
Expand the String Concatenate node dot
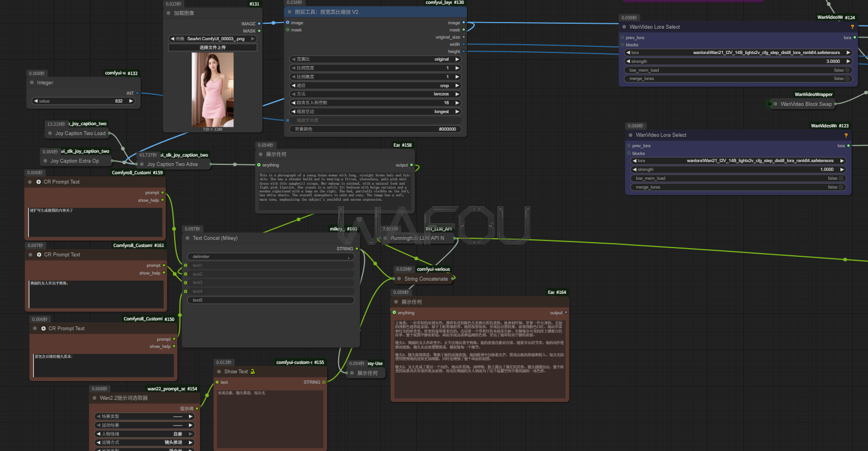[x=399, y=279]
